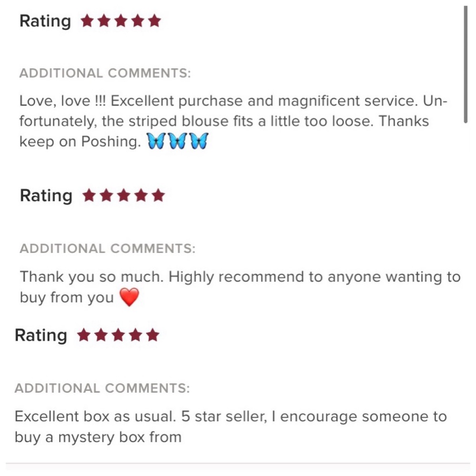
Task: Click the red heart emoji
Action: click(x=129, y=297)
